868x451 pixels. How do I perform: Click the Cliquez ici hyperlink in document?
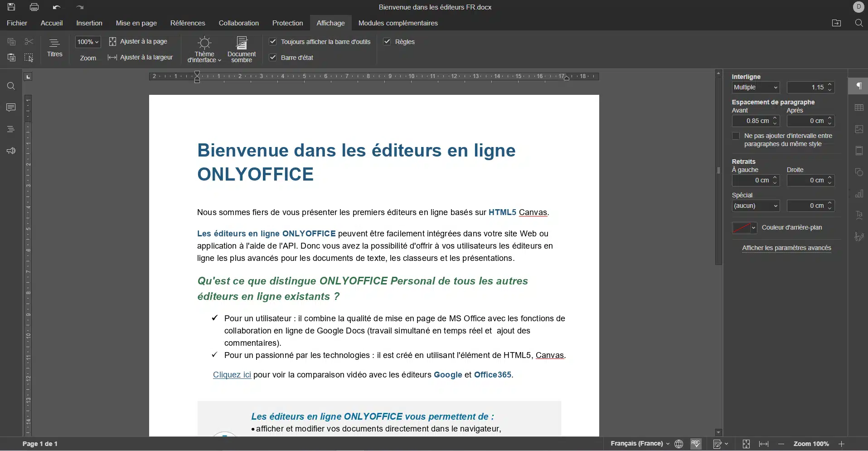[232, 375]
